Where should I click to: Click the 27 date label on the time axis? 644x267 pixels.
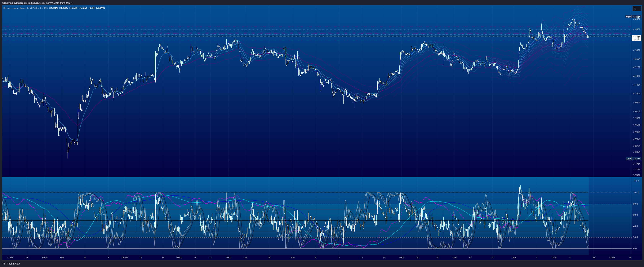[492, 257]
